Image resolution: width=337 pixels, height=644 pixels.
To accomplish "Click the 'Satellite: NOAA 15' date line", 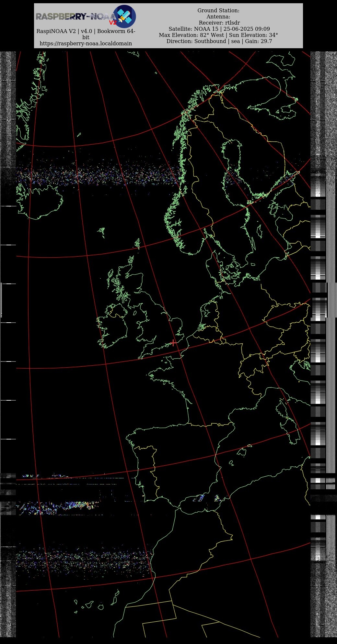I will 219,29.
